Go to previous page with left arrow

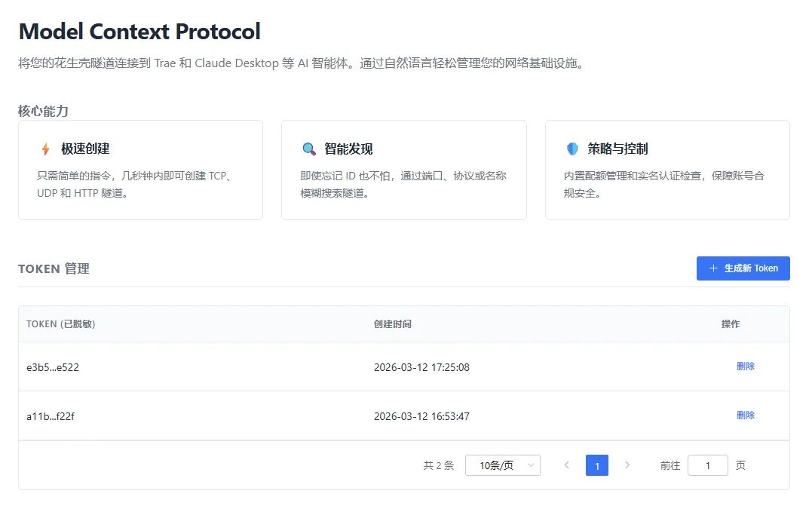[567, 465]
